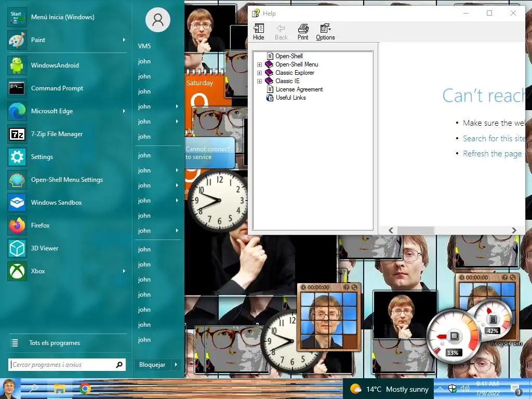Image resolution: width=532 pixels, height=399 pixels.
Task: Select Classic IE book in Help tree
Action: 283,81
